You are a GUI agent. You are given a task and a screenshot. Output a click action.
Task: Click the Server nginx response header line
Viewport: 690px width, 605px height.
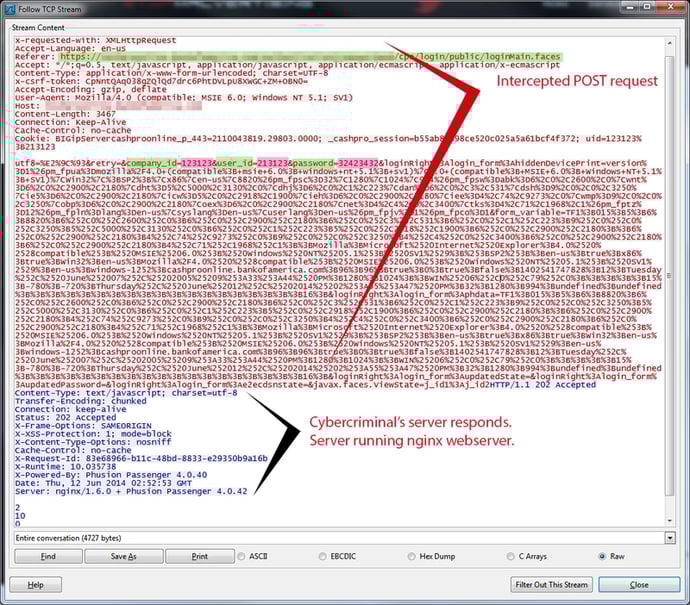(x=131, y=490)
